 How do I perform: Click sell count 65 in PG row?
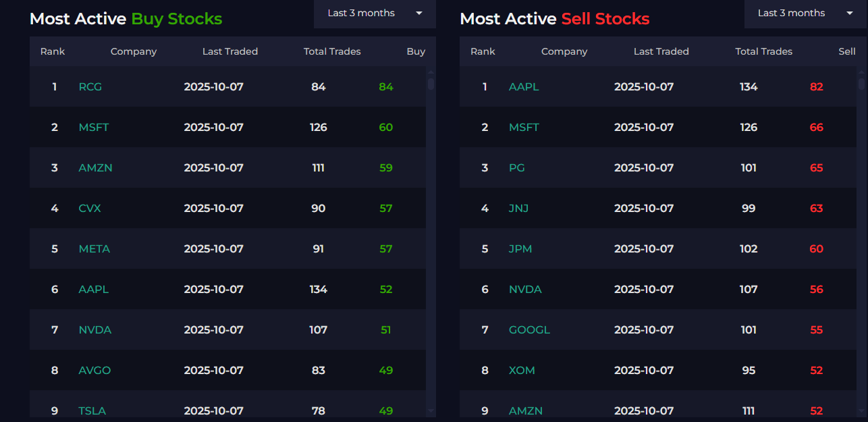(x=817, y=167)
